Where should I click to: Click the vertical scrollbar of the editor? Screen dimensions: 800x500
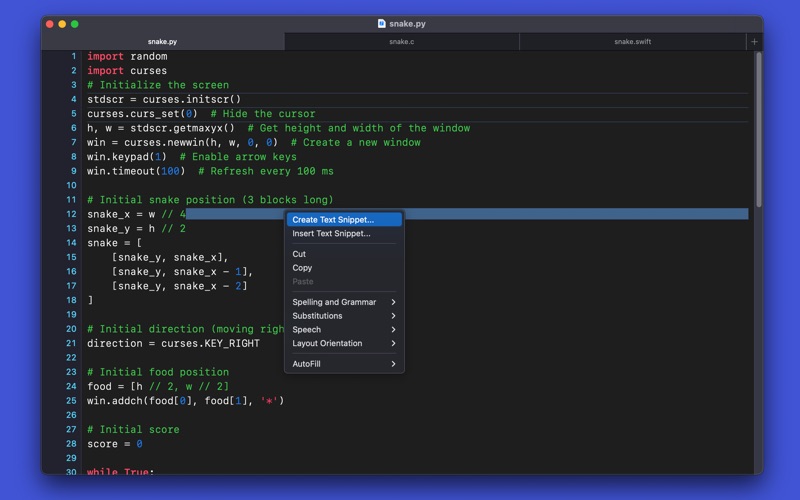758,130
